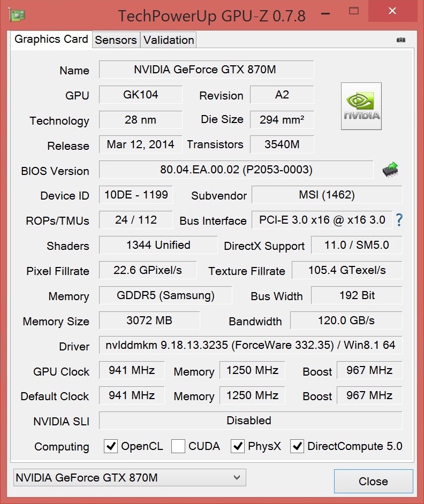The height and width of the screenshot is (504, 424).
Task: Open the GPU selection dropdown
Action: 128,478
